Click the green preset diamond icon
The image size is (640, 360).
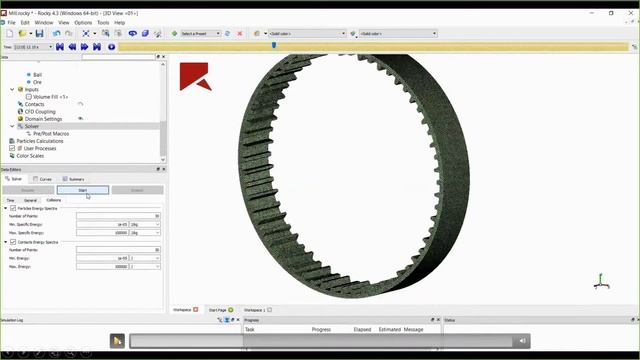pyautogui.click(x=174, y=33)
